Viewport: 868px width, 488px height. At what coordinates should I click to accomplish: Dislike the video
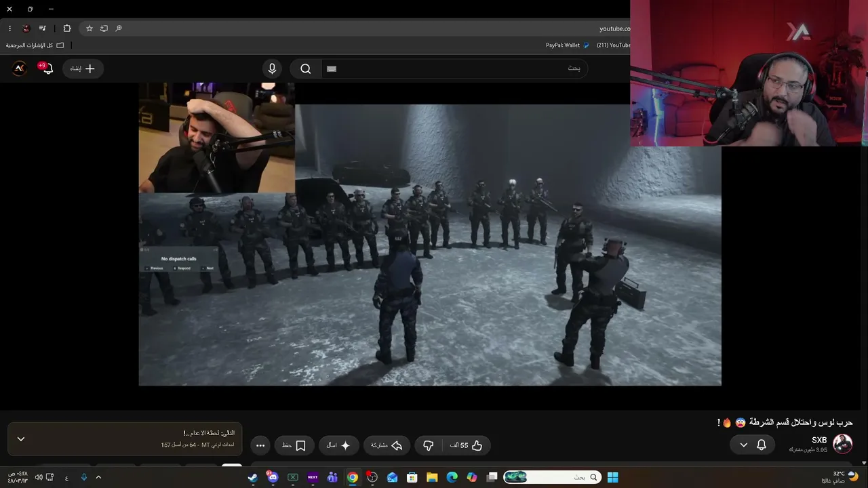[x=429, y=445]
